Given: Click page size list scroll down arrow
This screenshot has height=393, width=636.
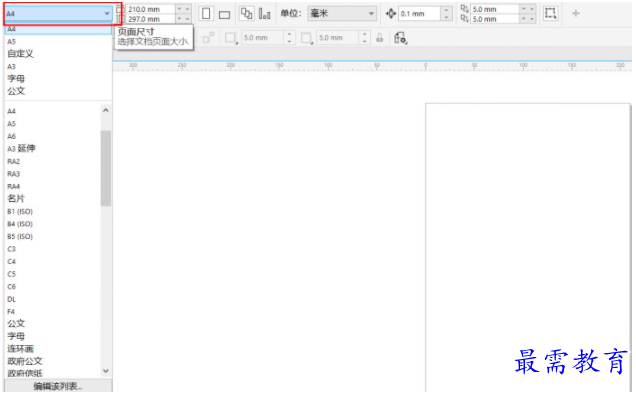Looking at the screenshot, I should (x=106, y=371).
